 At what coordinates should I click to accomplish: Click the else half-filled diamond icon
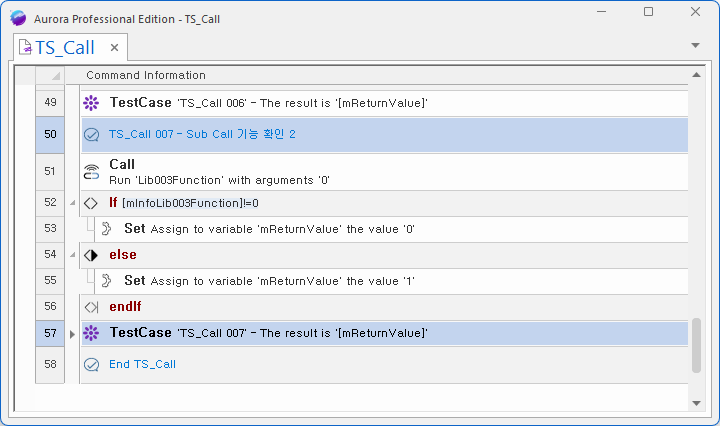91,255
